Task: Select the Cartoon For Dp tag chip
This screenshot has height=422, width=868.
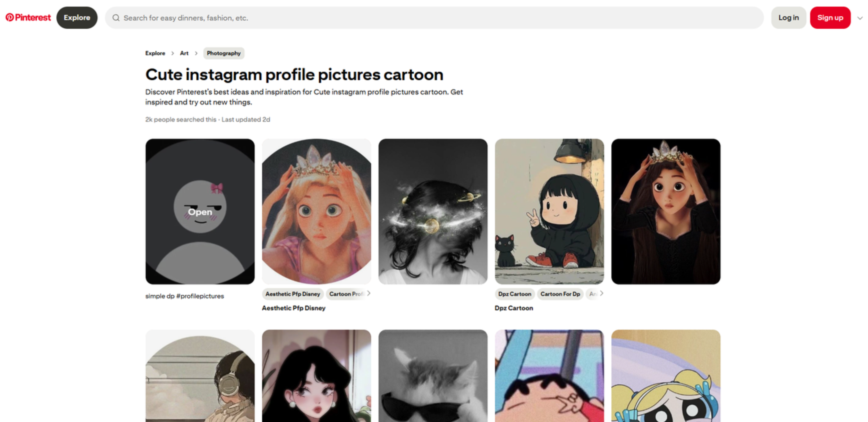Action: click(x=560, y=294)
